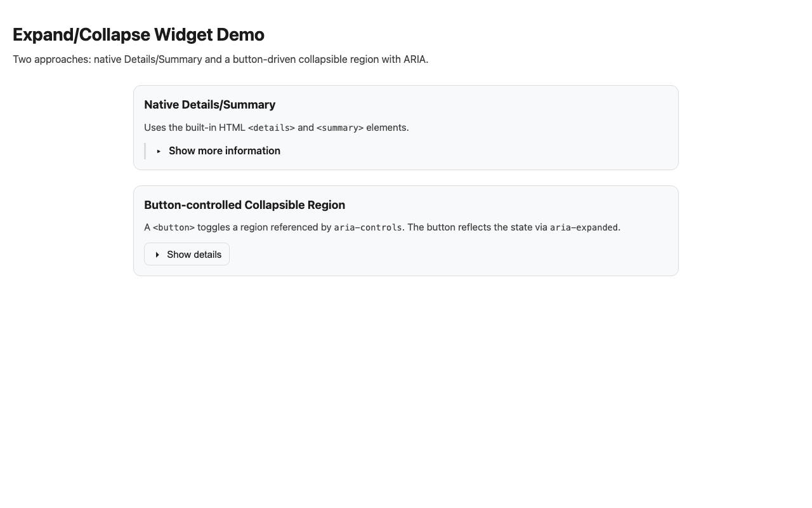Select the Button-controlled Collapsible Region heading
Image resolution: width=812 pixels, height=508 pixels.
click(x=244, y=204)
